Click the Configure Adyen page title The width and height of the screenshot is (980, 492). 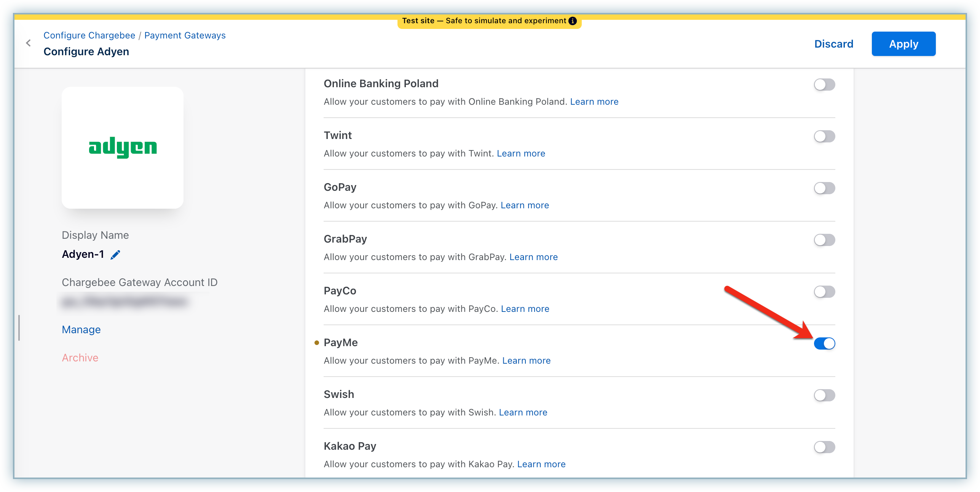tap(86, 52)
